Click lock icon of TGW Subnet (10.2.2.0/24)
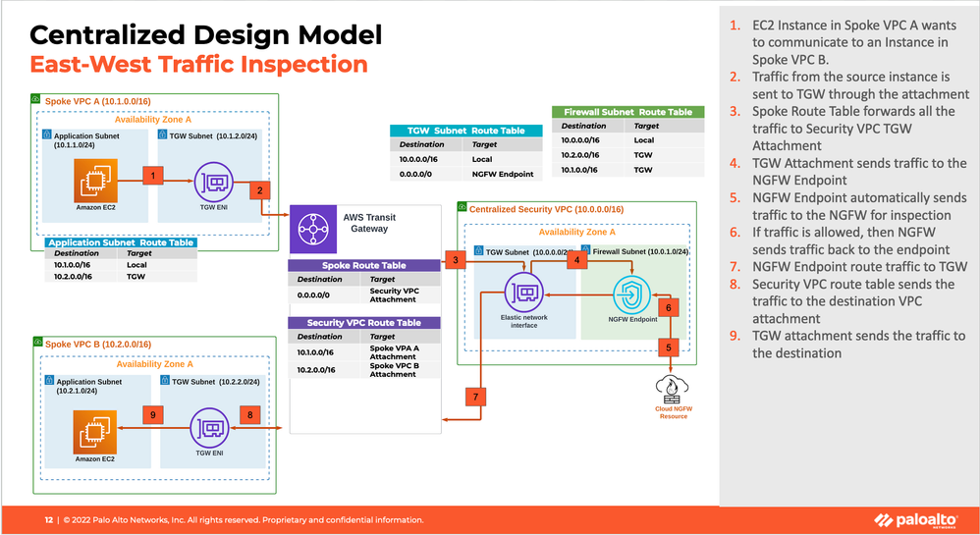The image size is (980, 535). tap(165, 380)
